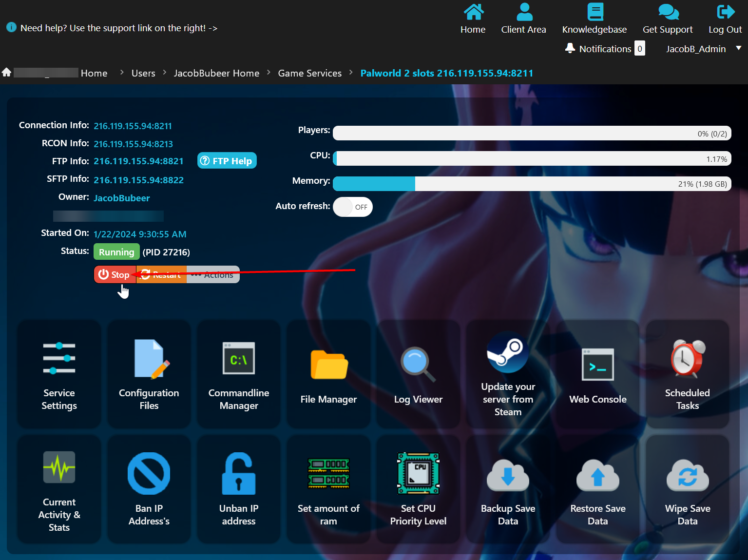Open Scheduled Tasks alarm clock icon
This screenshot has width=748, height=560.
pos(687,359)
